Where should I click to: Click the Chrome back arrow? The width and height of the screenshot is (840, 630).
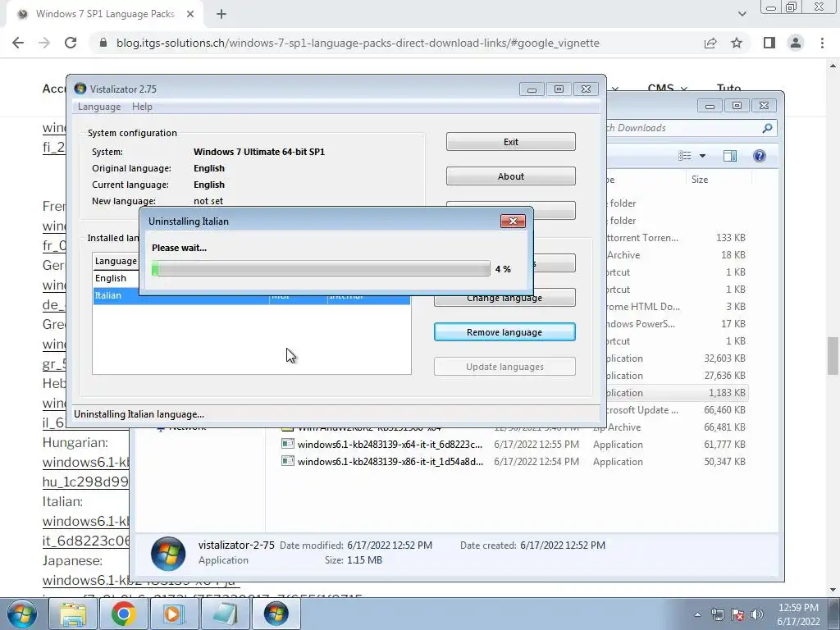pos(18,43)
